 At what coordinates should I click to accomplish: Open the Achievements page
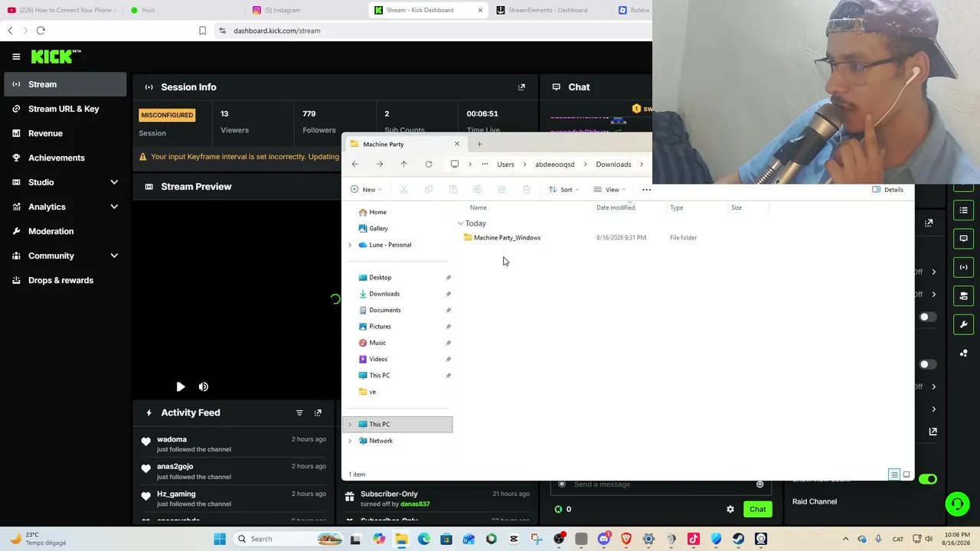[65, 158]
